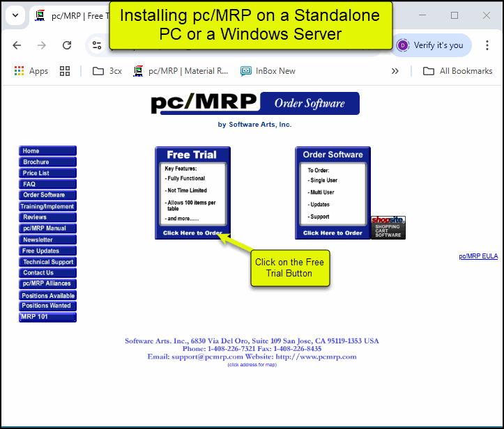
Task: Open the All Bookmarks folder
Action: click(x=457, y=71)
